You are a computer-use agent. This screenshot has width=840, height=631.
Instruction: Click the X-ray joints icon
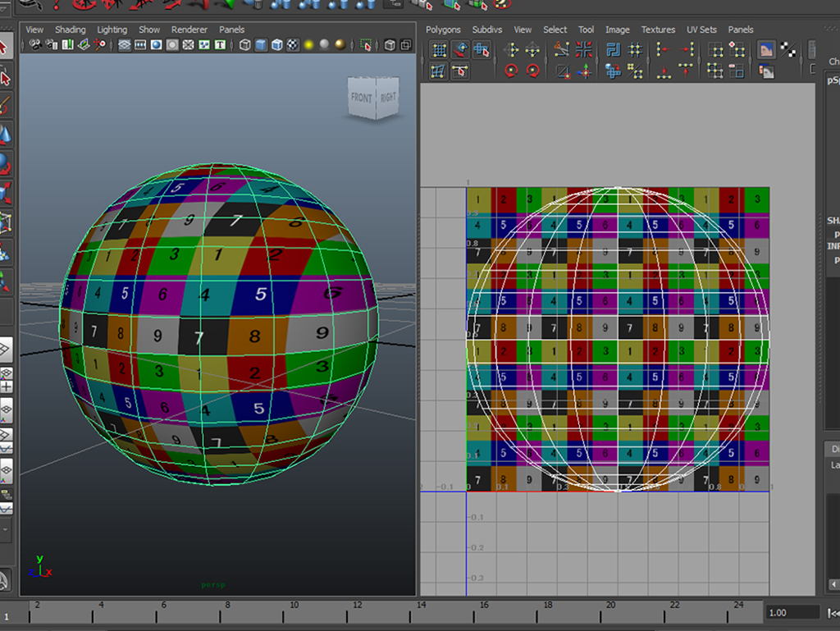click(406, 45)
